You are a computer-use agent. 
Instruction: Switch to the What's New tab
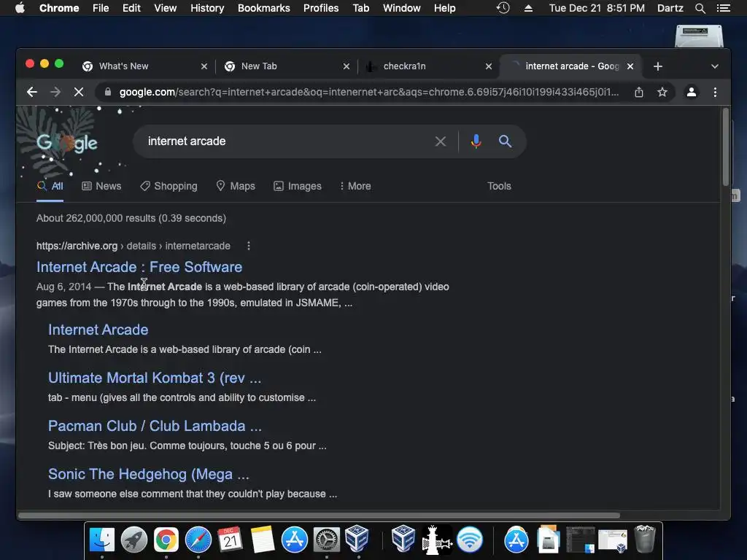[x=123, y=66]
